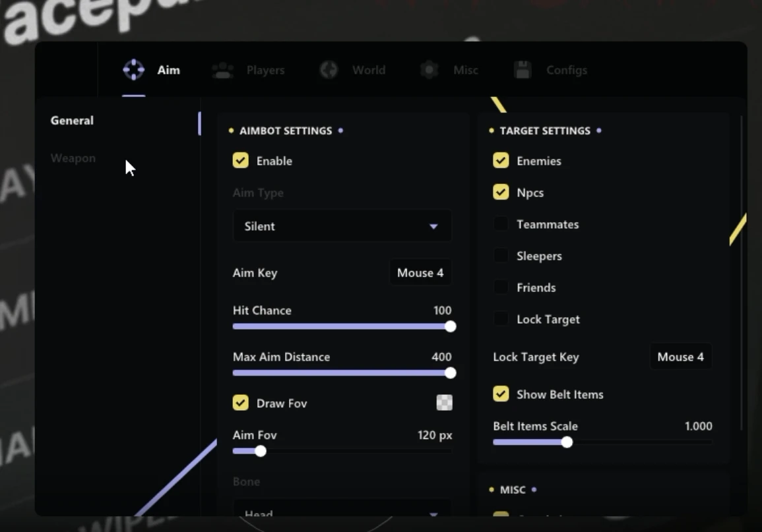Click the Aim Type label
The image size is (762, 532).
click(258, 192)
